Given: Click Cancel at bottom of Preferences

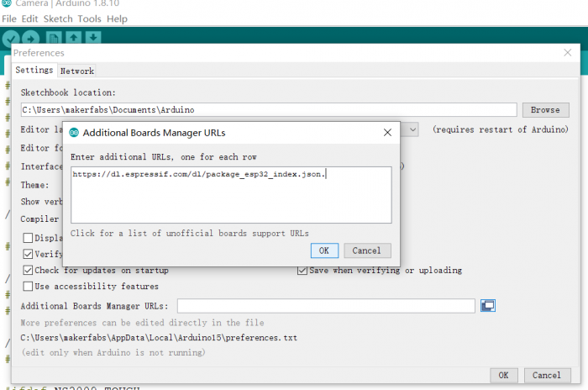Looking at the screenshot, I should point(547,375).
